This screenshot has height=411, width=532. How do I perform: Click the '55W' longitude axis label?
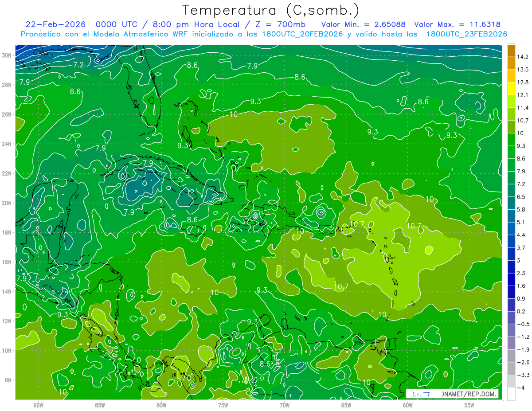pyautogui.click(x=469, y=405)
